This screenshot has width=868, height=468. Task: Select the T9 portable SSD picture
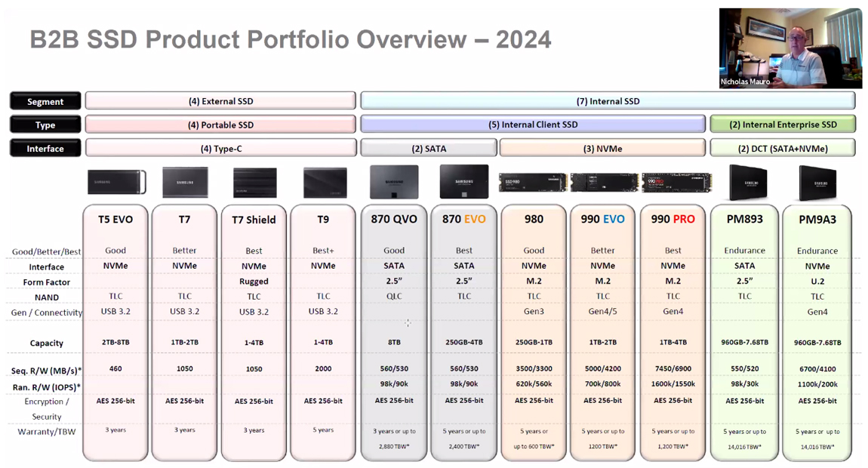325,181
